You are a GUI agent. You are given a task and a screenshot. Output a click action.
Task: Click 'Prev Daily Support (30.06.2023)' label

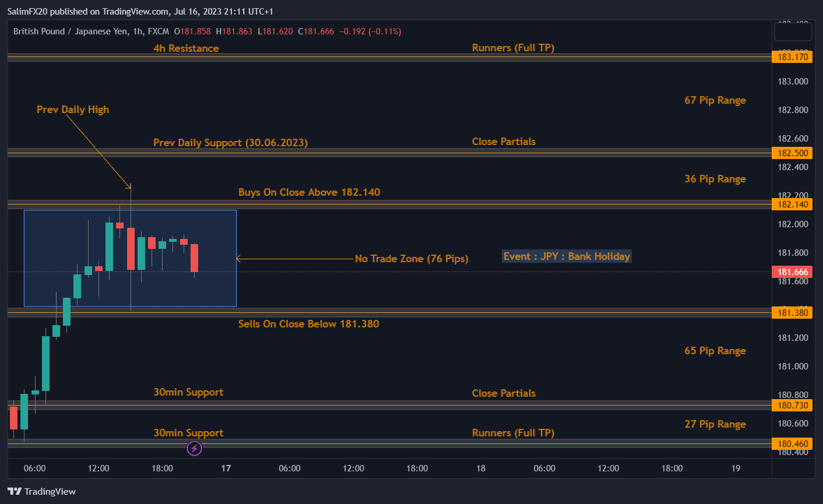pyautogui.click(x=230, y=143)
